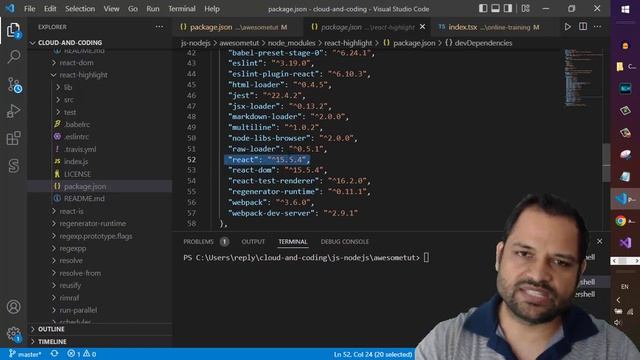The image size is (640, 360).
Task: Toggle bottom panel layout icon
Action: tap(496, 9)
